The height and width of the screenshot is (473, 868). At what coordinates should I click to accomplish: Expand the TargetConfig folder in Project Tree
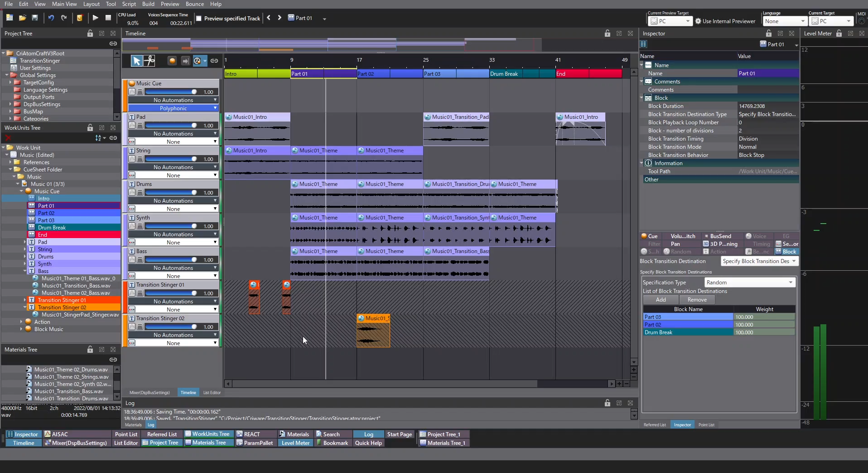(10, 83)
